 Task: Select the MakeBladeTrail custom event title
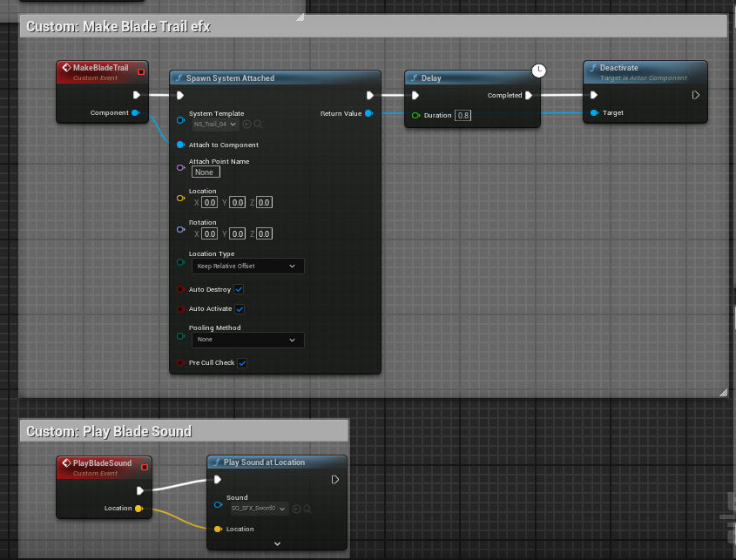[100, 68]
